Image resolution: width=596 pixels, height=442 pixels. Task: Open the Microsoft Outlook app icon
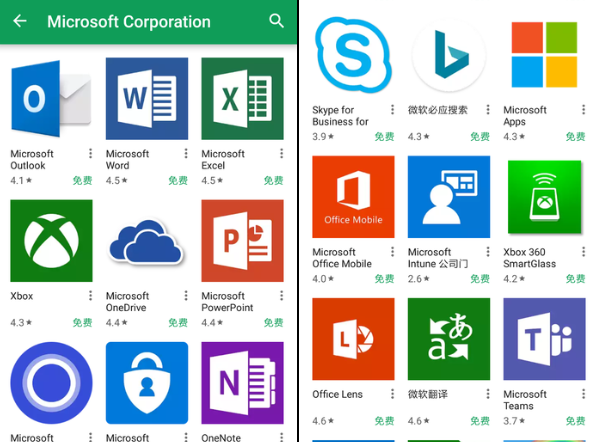51,98
